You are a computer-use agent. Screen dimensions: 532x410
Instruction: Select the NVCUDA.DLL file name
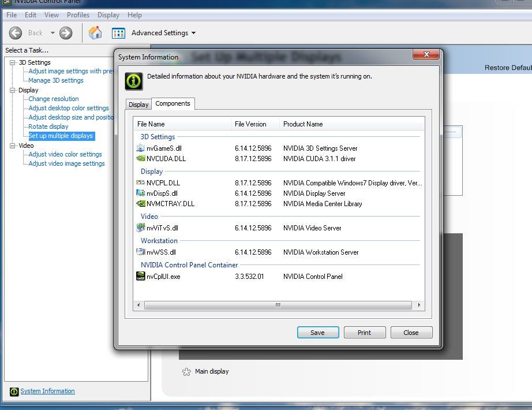[166, 159]
